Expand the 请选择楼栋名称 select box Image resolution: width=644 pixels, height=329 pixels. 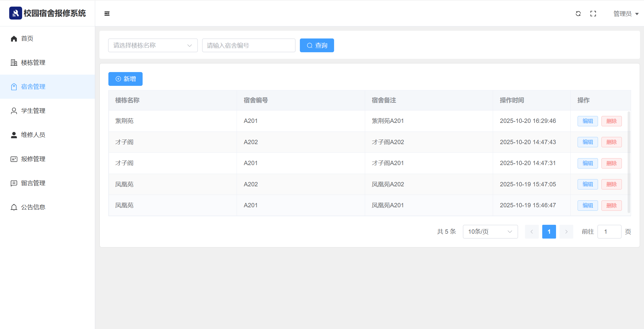(x=153, y=45)
